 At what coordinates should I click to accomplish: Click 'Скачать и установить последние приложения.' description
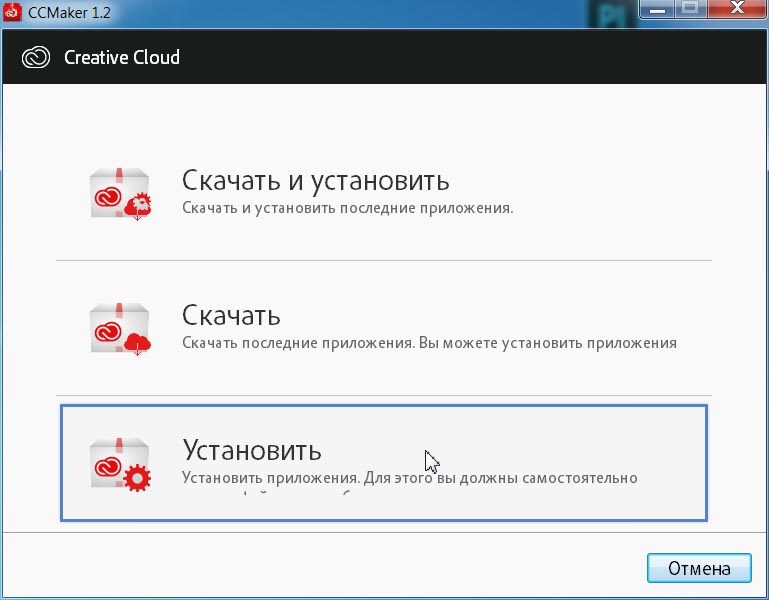click(347, 208)
